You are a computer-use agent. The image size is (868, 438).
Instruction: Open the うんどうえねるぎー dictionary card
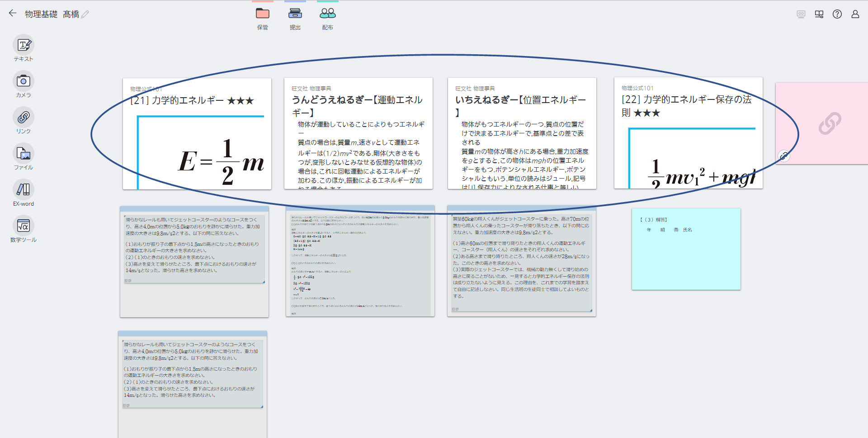[358, 133]
